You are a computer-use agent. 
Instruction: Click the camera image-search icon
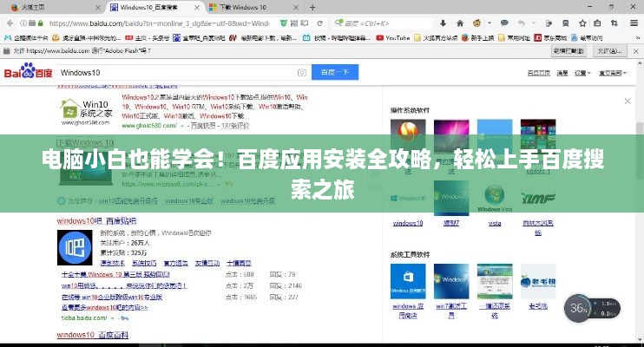point(302,73)
